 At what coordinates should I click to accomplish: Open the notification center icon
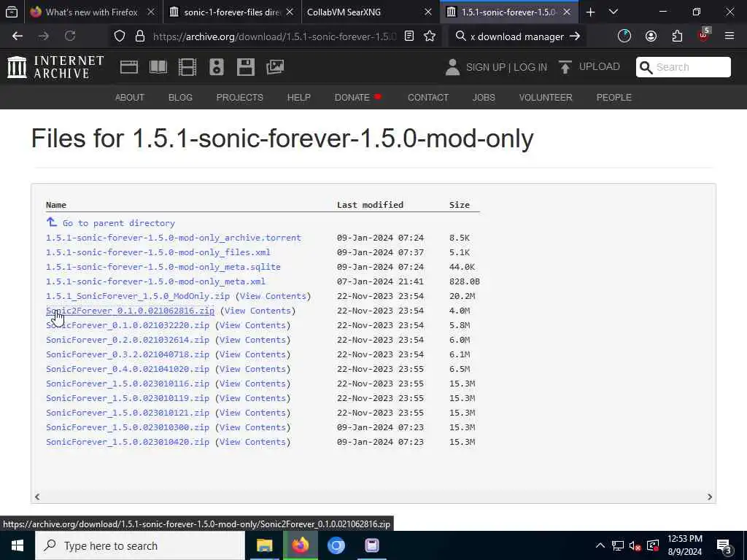click(x=724, y=546)
